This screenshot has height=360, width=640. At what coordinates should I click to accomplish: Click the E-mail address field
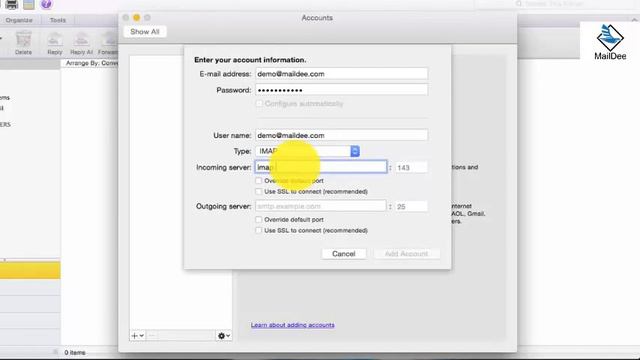point(342,74)
